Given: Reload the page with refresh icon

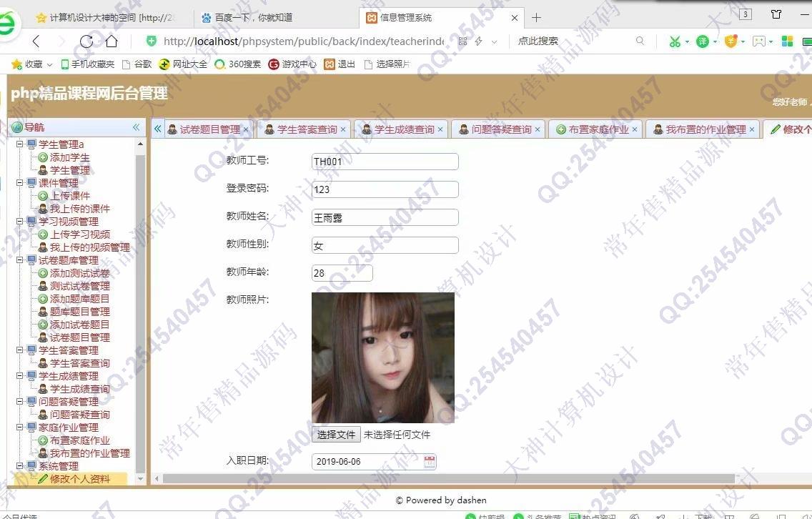Looking at the screenshot, I should coord(86,41).
